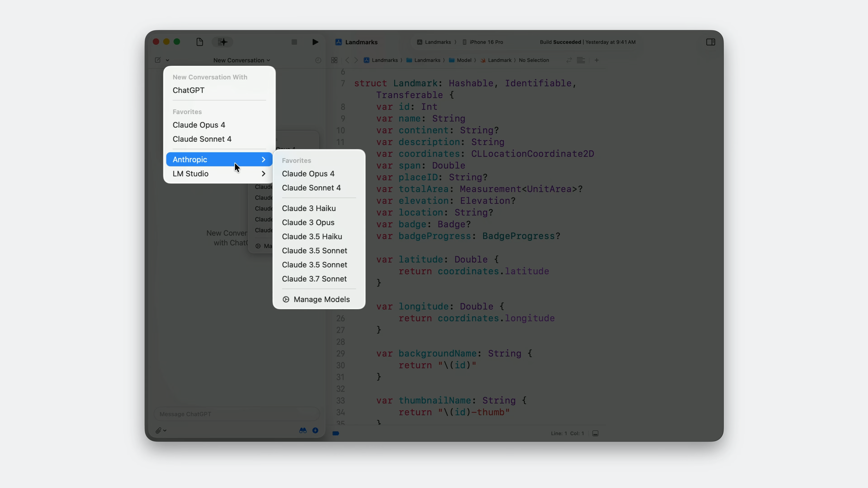Screen dimensions: 868x488
Task: Toggle the blue lightning bolt icon
Action: (315, 430)
